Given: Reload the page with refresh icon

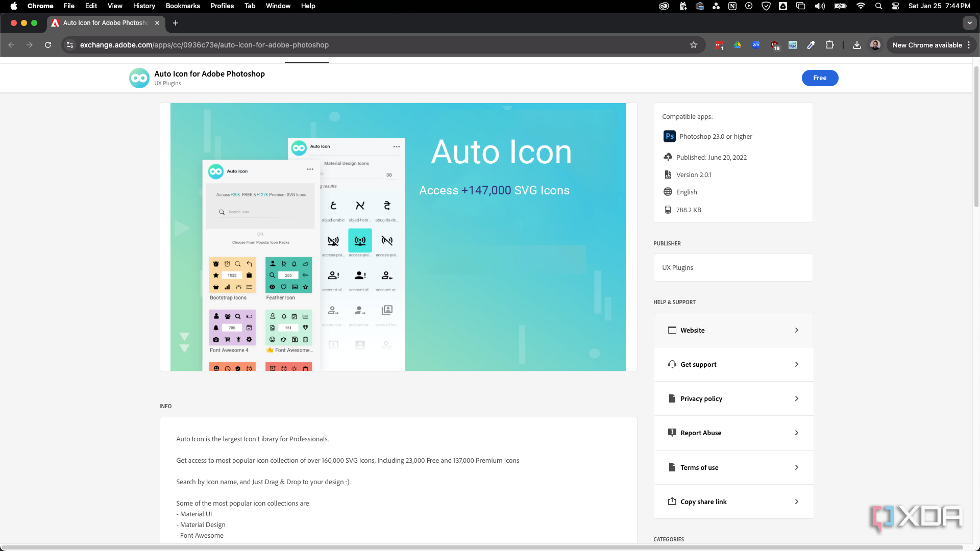Looking at the screenshot, I should point(48,45).
